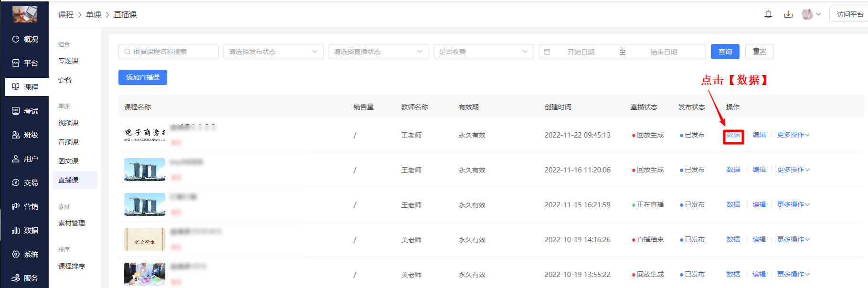Expand 更多操作 for the 2022-11-16 course

pos(794,170)
